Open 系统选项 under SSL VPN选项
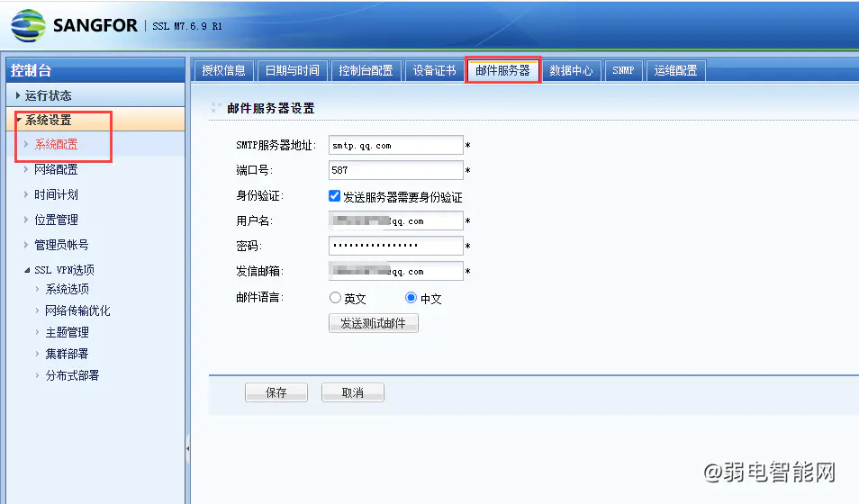Image resolution: width=859 pixels, height=504 pixels. (67, 289)
